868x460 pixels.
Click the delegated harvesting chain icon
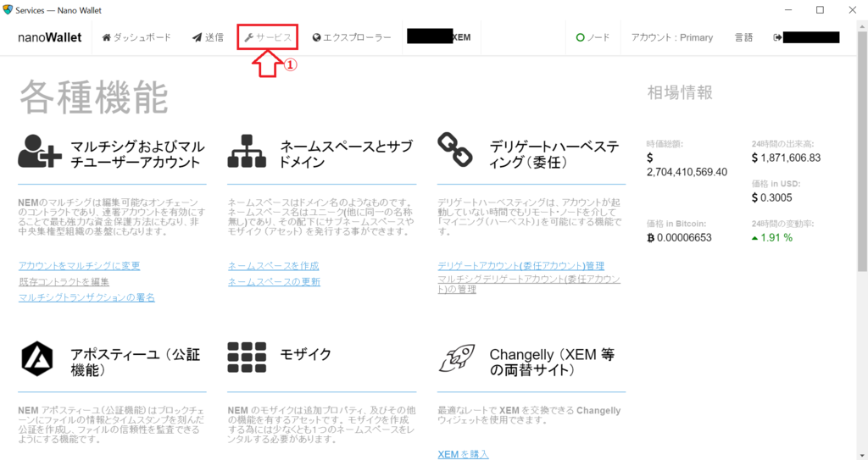455,150
